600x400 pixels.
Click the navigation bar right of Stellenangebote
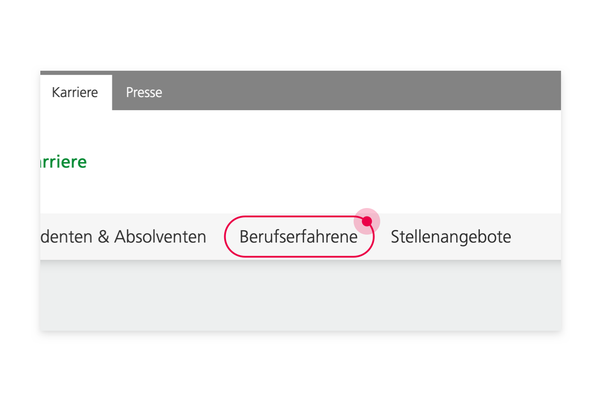click(x=536, y=237)
